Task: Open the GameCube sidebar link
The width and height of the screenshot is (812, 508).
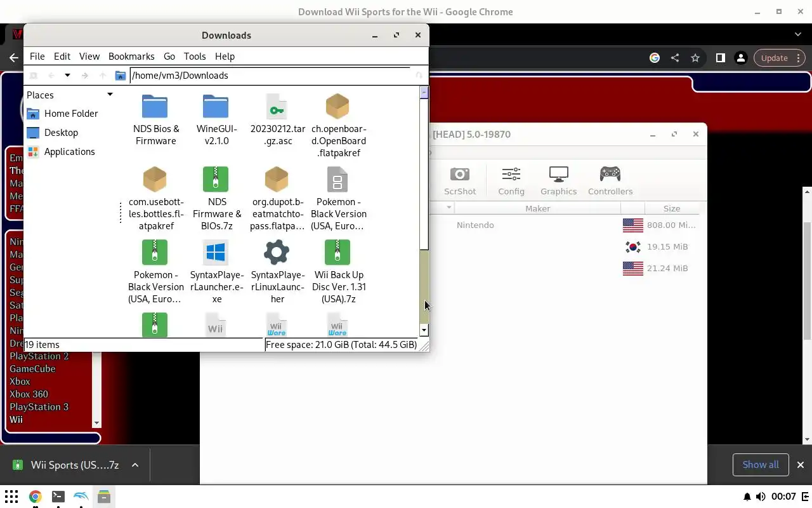Action: (x=32, y=369)
